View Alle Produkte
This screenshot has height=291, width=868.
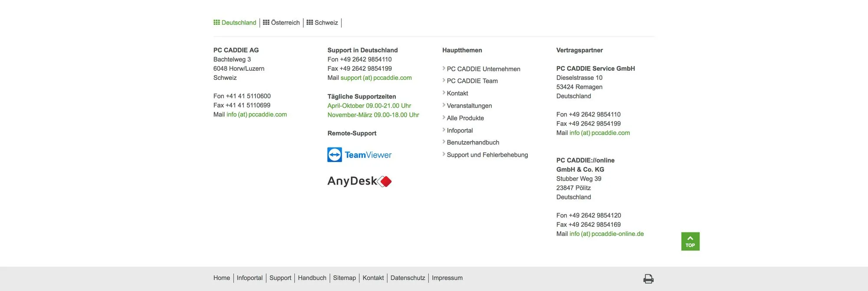tap(465, 118)
